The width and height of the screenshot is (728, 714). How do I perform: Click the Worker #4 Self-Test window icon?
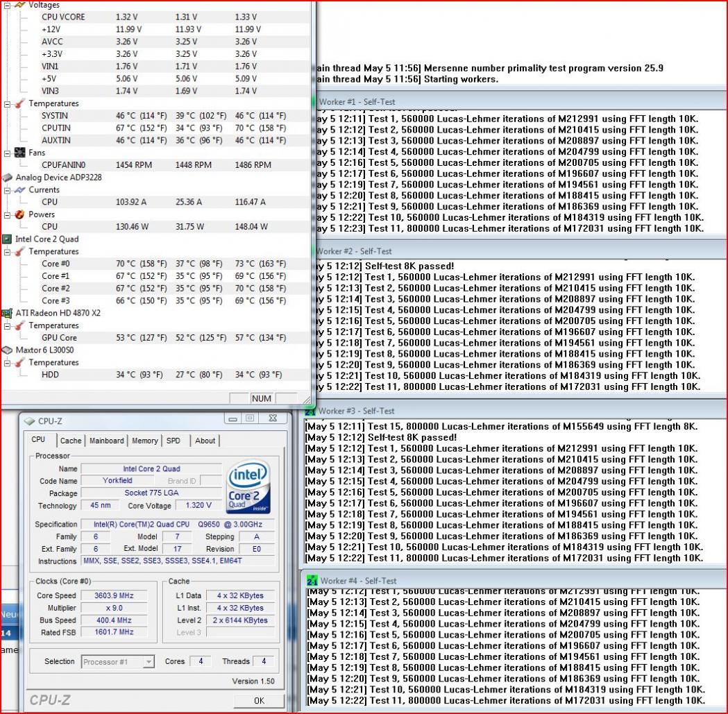312,581
